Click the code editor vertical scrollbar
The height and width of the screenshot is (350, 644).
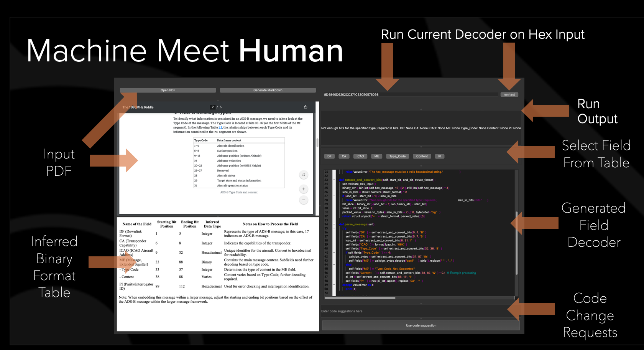[x=517, y=243]
